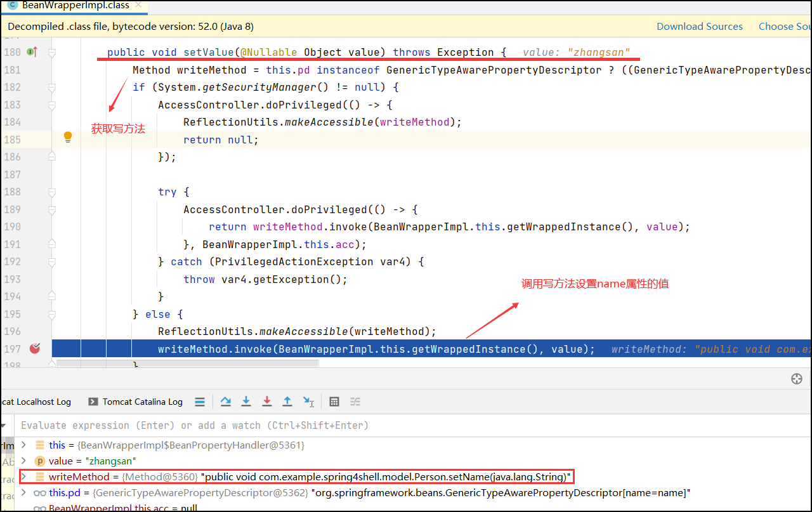The image size is (812, 512).
Task: Click the Trace Current Stream Chain icon
Action: pyautogui.click(x=355, y=402)
